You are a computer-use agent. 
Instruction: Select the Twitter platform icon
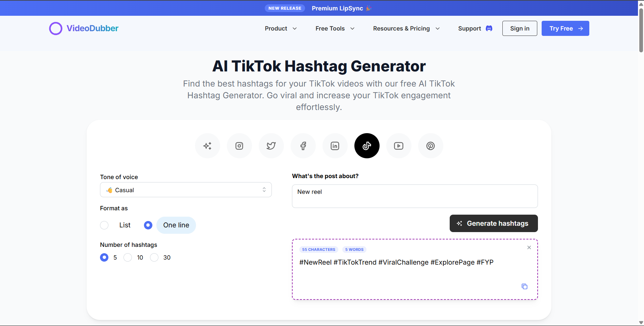click(271, 146)
